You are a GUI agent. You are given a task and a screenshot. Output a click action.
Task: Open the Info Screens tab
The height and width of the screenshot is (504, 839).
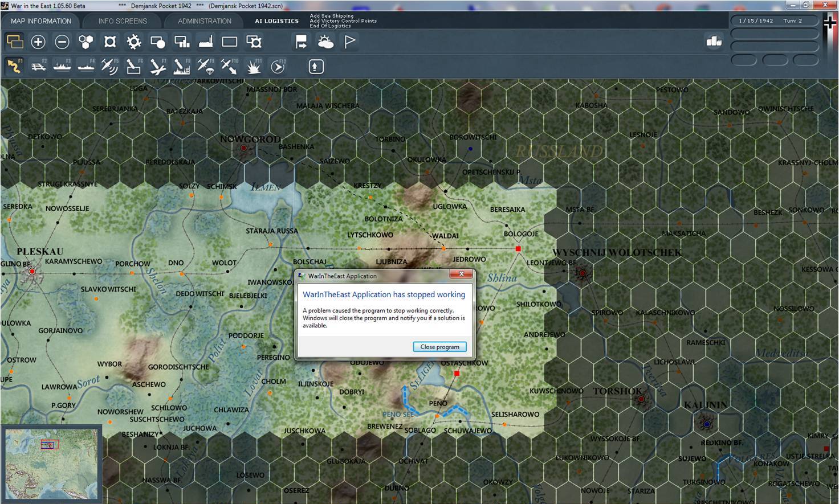pyautogui.click(x=123, y=21)
